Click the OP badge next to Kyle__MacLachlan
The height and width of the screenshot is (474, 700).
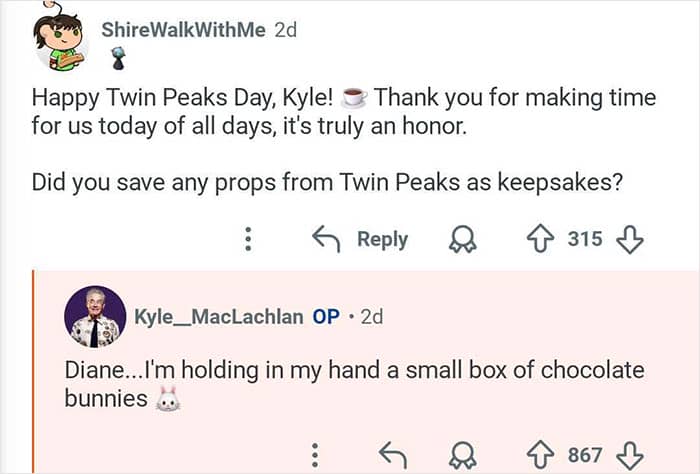(x=326, y=316)
